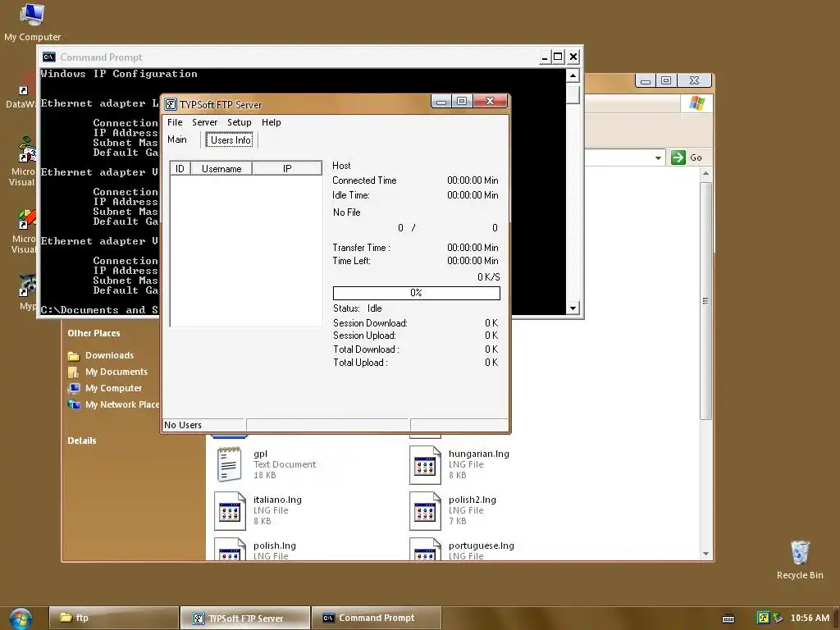Viewport: 840px width, 630px height.
Task: Open Downloads in Other Places
Action: point(109,355)
